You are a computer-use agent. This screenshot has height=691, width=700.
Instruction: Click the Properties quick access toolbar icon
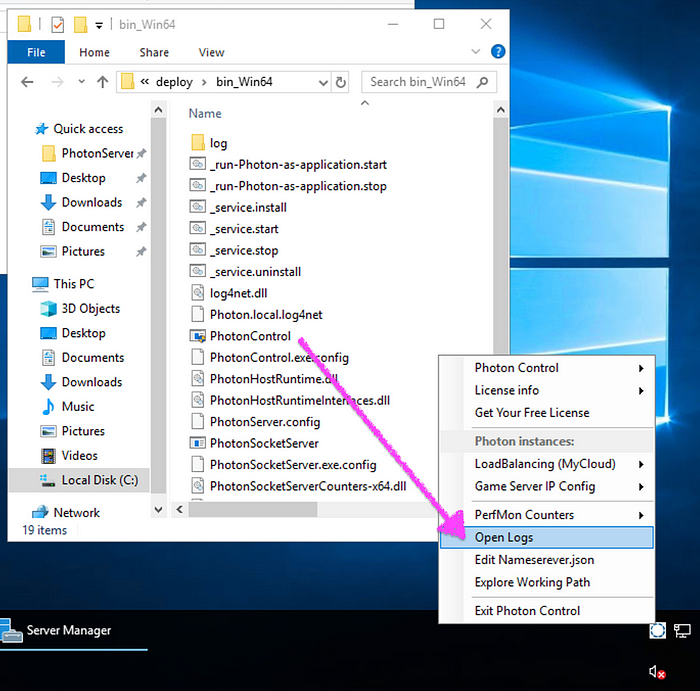pos(58,25)
